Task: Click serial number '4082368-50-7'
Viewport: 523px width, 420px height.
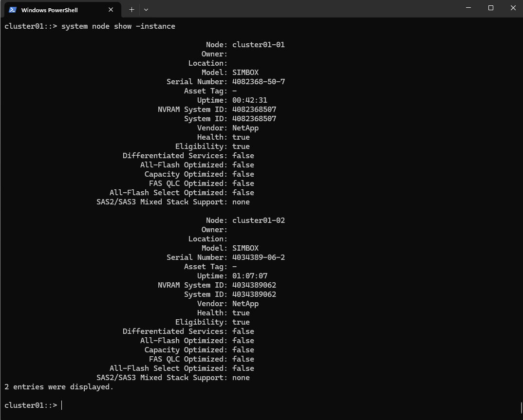Action: [259, 82]
